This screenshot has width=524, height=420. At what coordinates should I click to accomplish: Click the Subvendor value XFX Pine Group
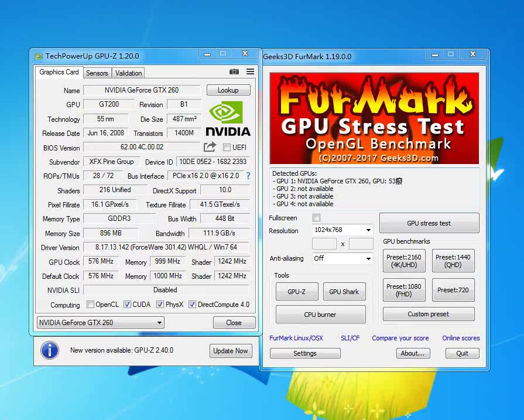[111, 162]
